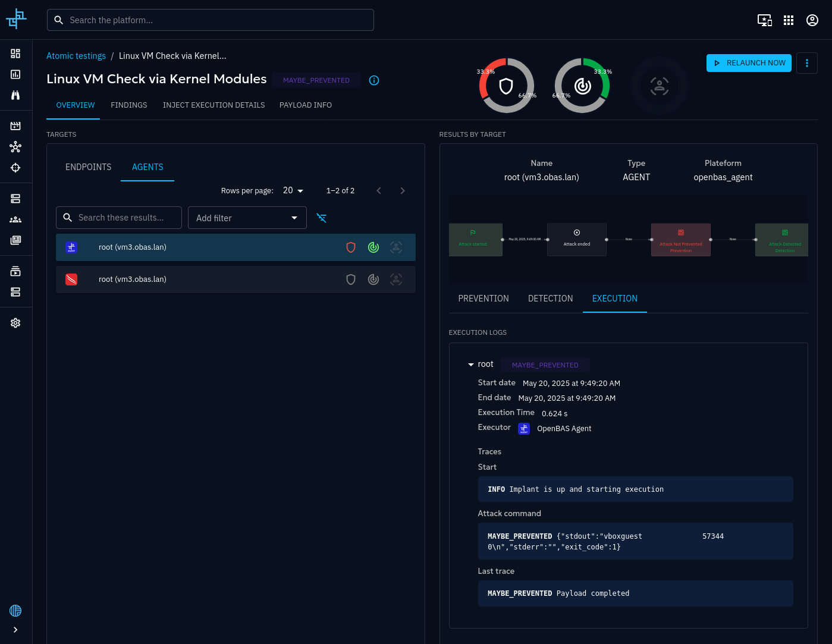The image size is (832, 644).
Task: Click the info icon beside MAYBE_PREVENTED status
Action: tap(374, 80)
